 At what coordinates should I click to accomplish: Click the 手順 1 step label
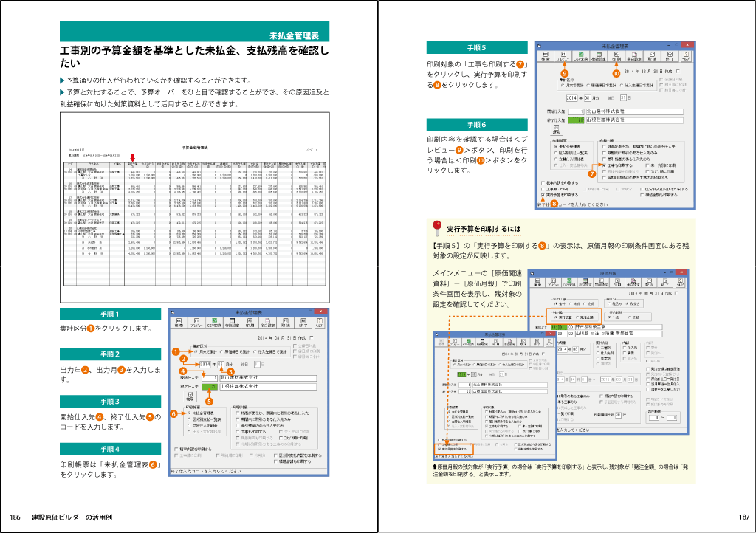[111, 314]
